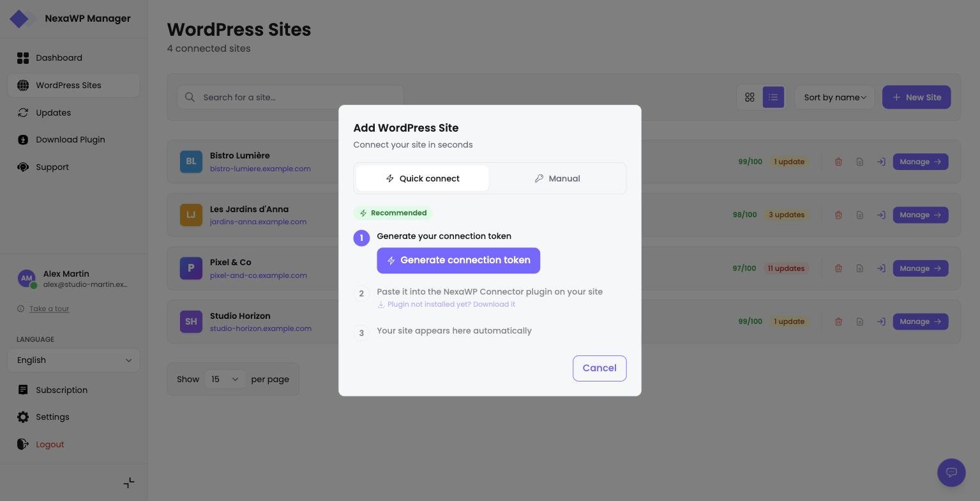Go to Dashboard in the sidebar
This screenshot has height=501, width=980.
(x=74, y=58)
